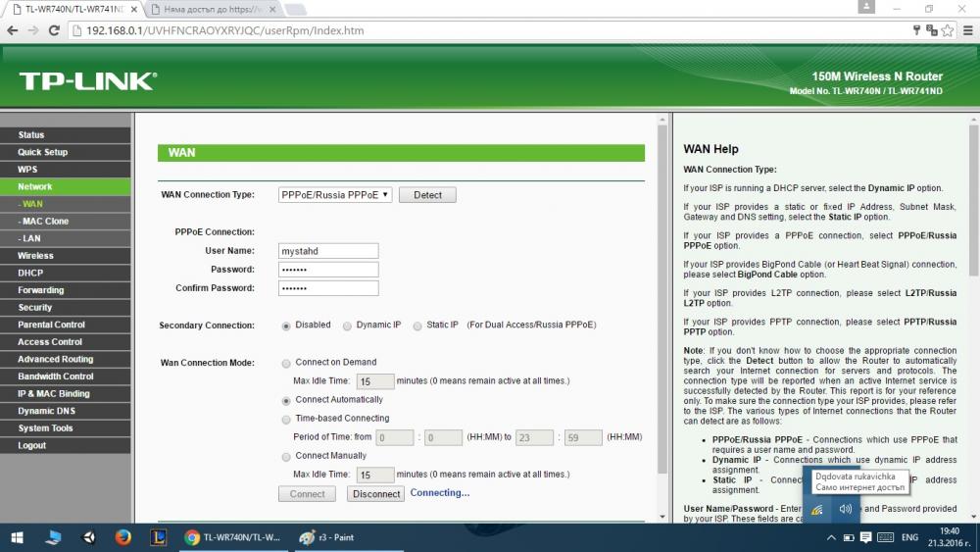980x552 pixels.
Task: Click Max Idle Time under Connect Manually
Action: coord(375,476)
